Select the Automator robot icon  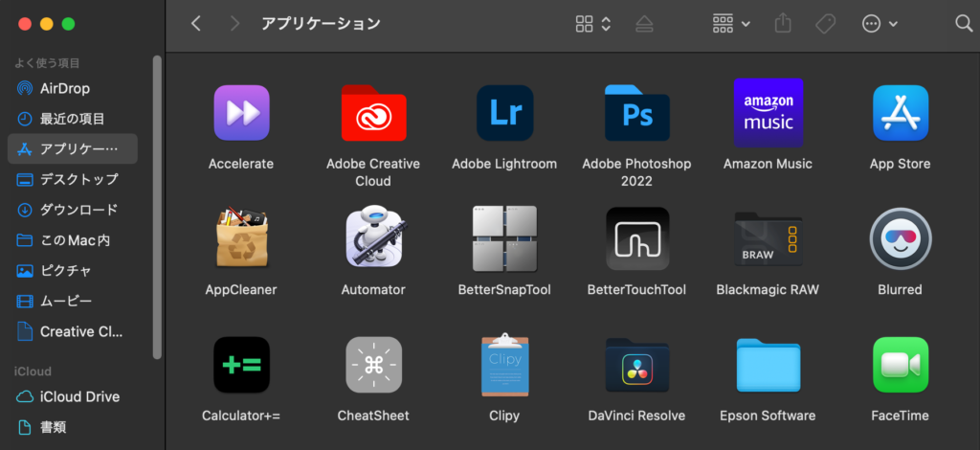tap(374, 238)
